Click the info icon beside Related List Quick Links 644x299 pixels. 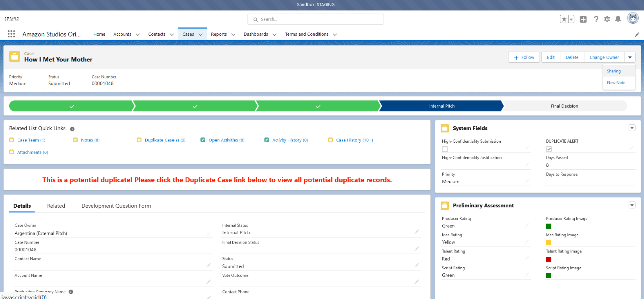pyautogui.click(x=72, y=129)
